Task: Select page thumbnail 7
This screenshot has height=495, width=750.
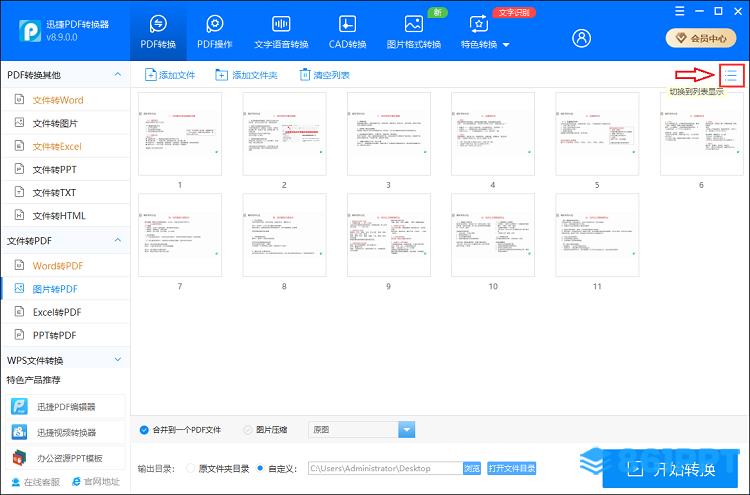Action: pyautogui.click(x=180, y=235)
